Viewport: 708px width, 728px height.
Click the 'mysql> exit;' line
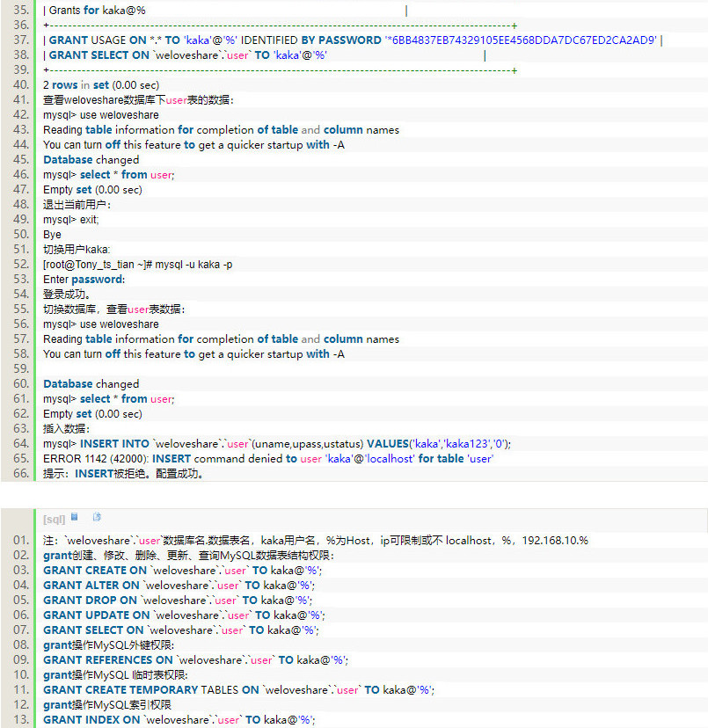(71, 220)
